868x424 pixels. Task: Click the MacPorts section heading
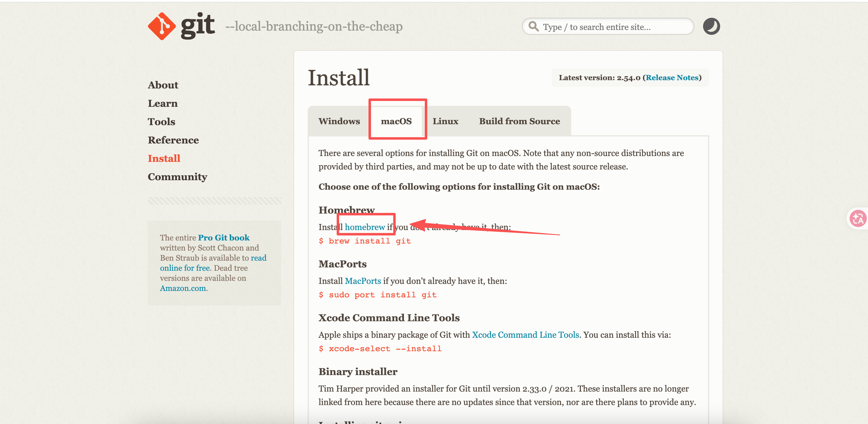(342, 264)
